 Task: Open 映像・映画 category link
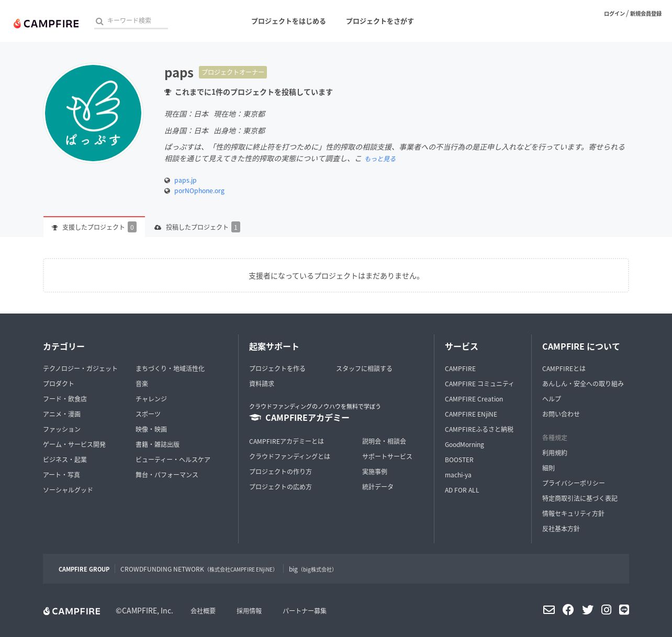151,429
